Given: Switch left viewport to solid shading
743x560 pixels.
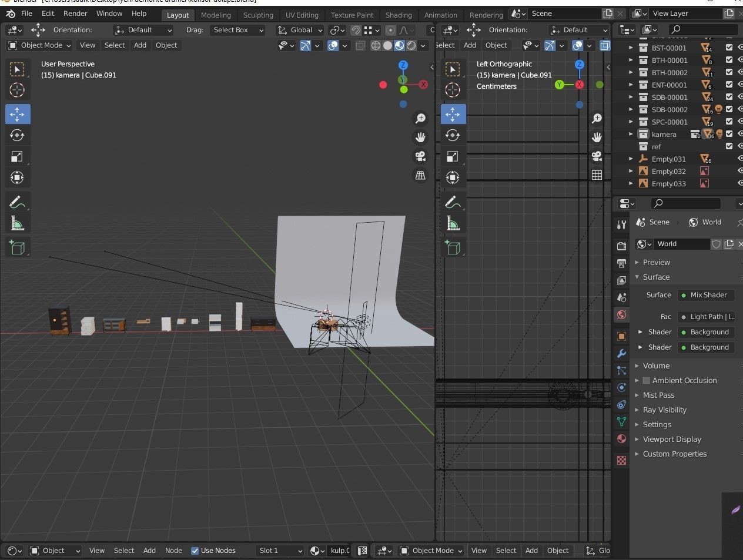Looking at the screenshot, I should (x=387, y=45).
